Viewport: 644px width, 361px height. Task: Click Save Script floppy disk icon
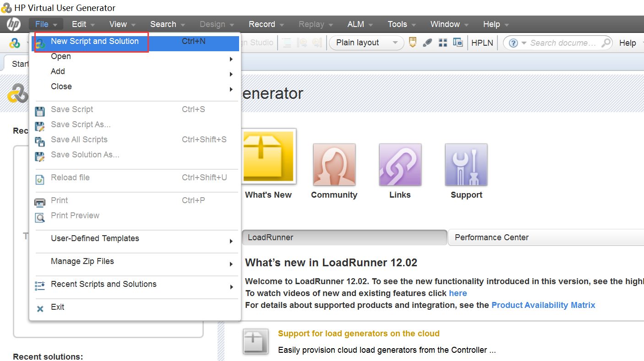click(x=40, y=111)
